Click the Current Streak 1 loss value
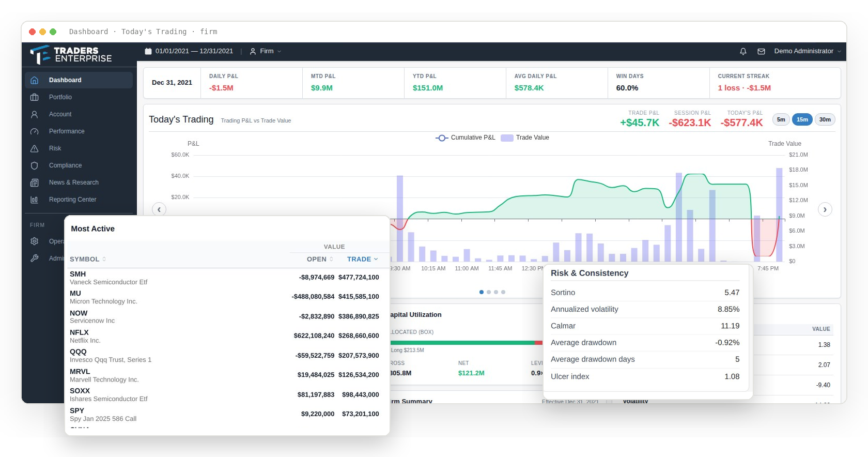The height and width of the screenshot is (457, 868). pos(744,88)
